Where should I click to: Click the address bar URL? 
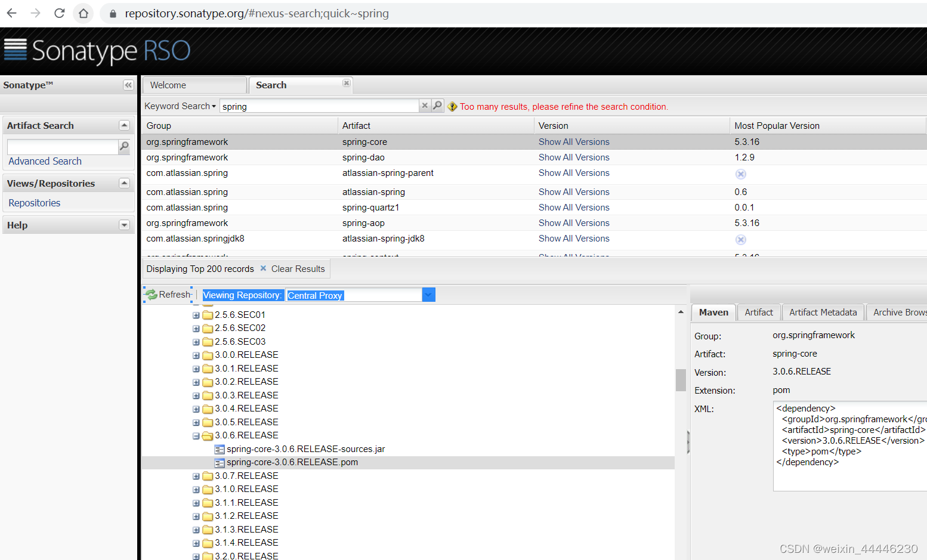click(x=257, y=13)
